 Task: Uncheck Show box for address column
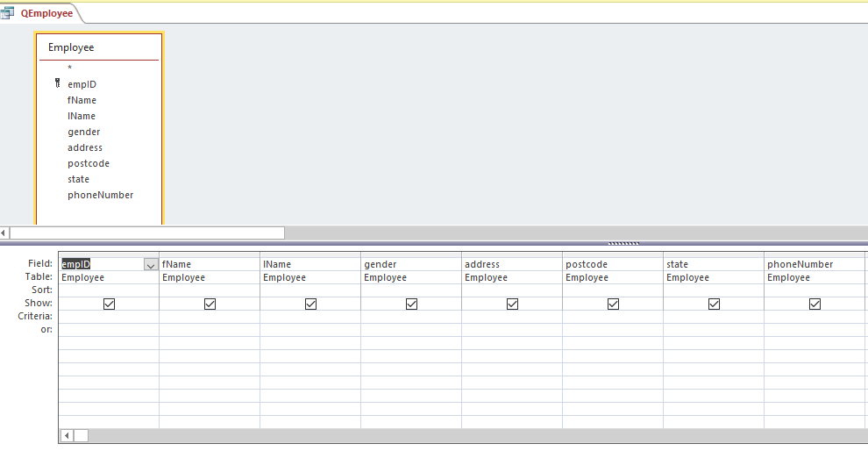coord(512,304)
